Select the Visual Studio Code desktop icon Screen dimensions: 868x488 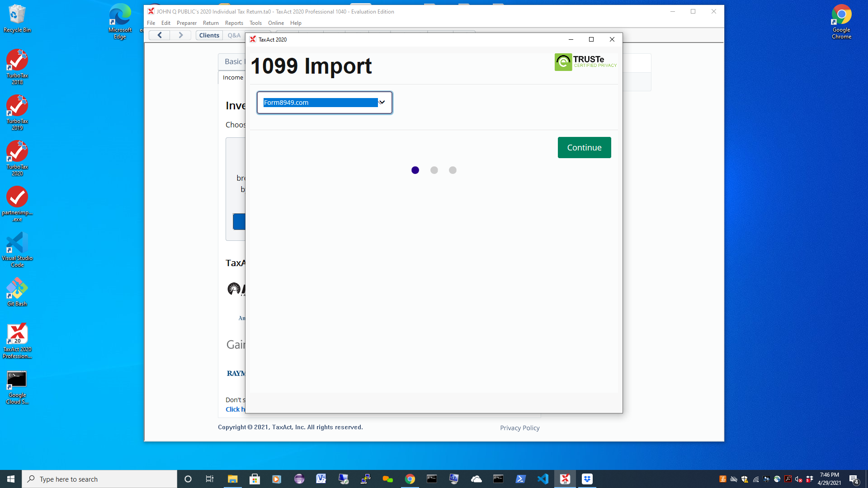click(x=17, y=249)
